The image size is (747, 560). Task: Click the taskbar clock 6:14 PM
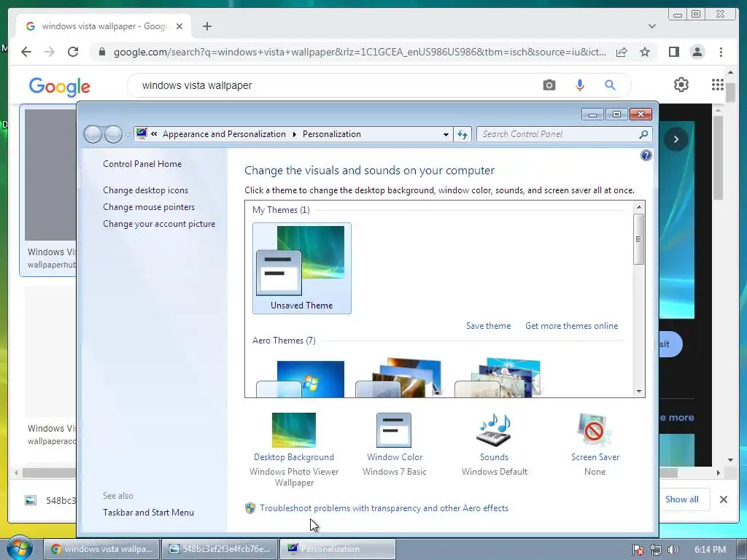[x=709, y=550]
